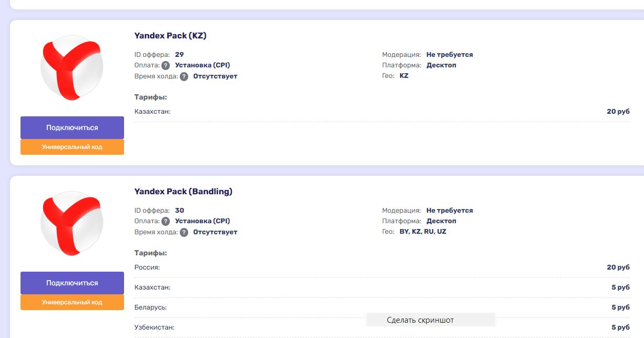644x338 pixels.
Task: Click the help icon beside Оплата in the KZ offer
Action: click(x=166, y=66)
